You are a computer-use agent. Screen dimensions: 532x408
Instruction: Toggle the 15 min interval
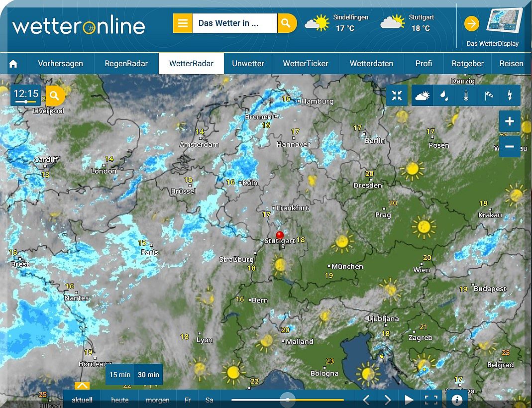pos(120,375)
